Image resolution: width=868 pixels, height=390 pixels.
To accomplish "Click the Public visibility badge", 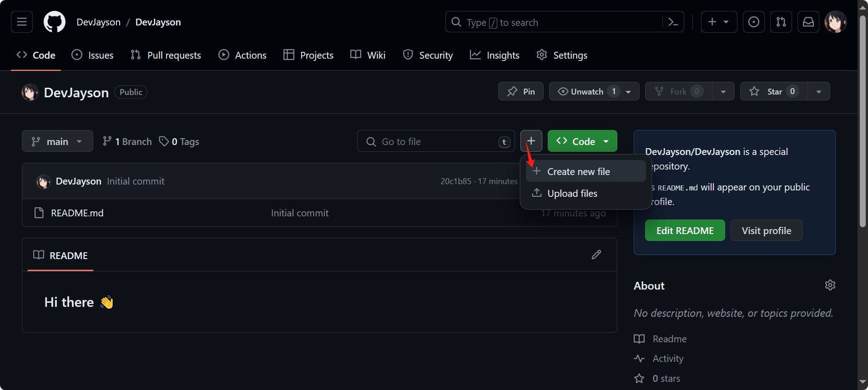I will (x=131, y=92).
